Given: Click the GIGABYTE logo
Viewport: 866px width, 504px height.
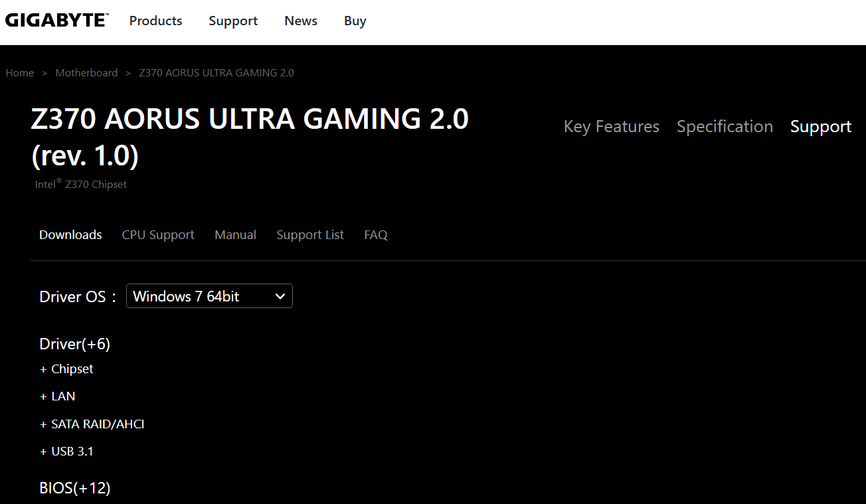Looking at the screenshot, I should 56,21.
